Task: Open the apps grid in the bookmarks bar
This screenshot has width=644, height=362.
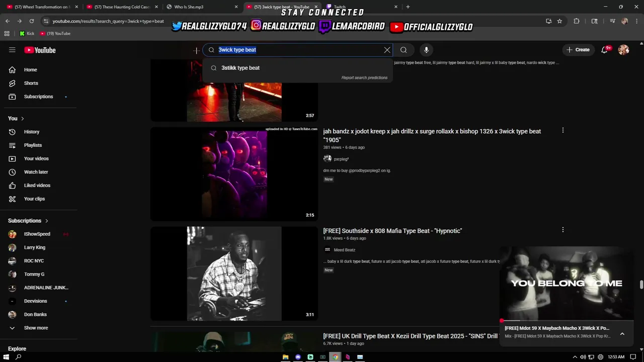Action: pyautogui.click(x=7, y=33)
